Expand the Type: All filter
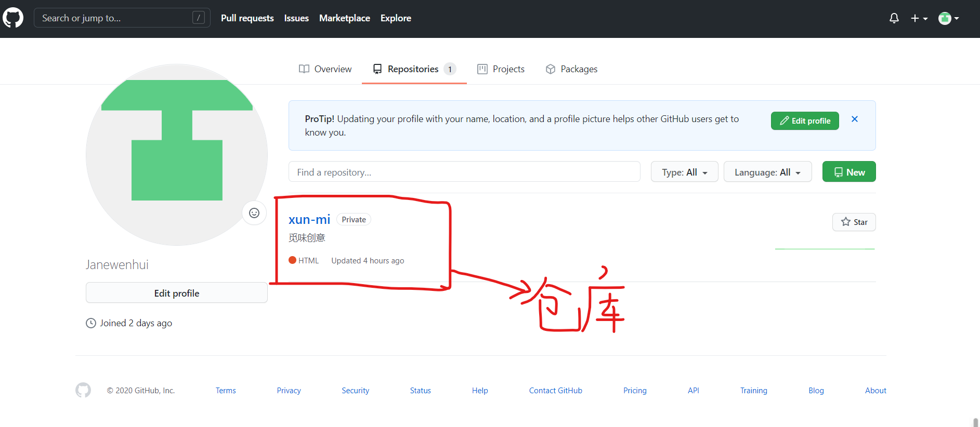 pos(685,172)
